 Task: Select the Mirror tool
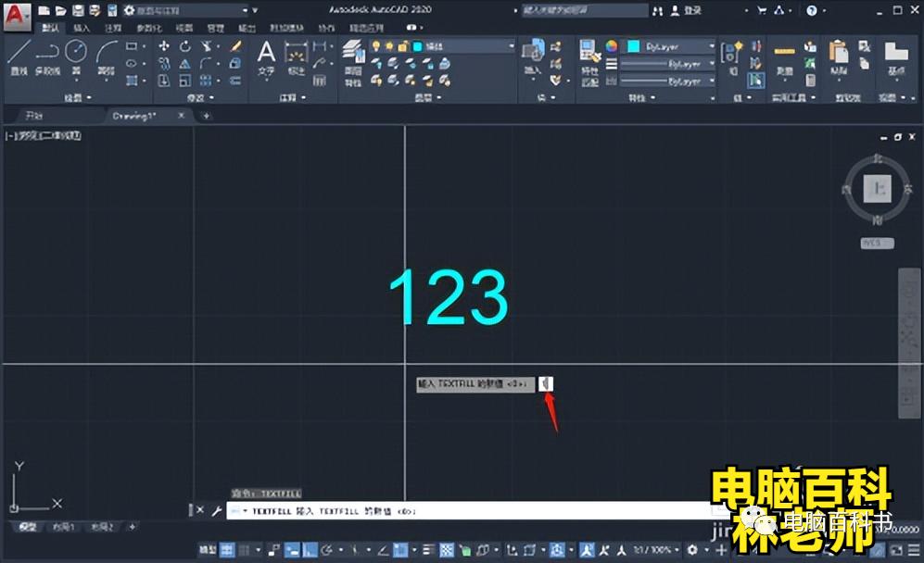coord(185,63)
